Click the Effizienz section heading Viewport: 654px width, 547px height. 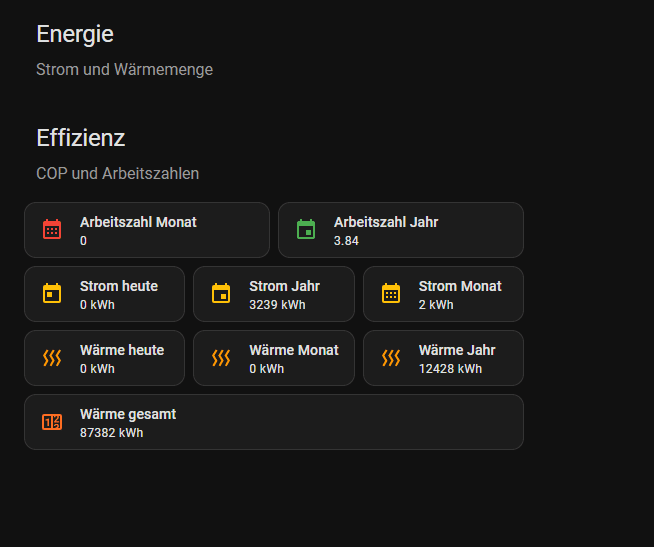(81, 138)
